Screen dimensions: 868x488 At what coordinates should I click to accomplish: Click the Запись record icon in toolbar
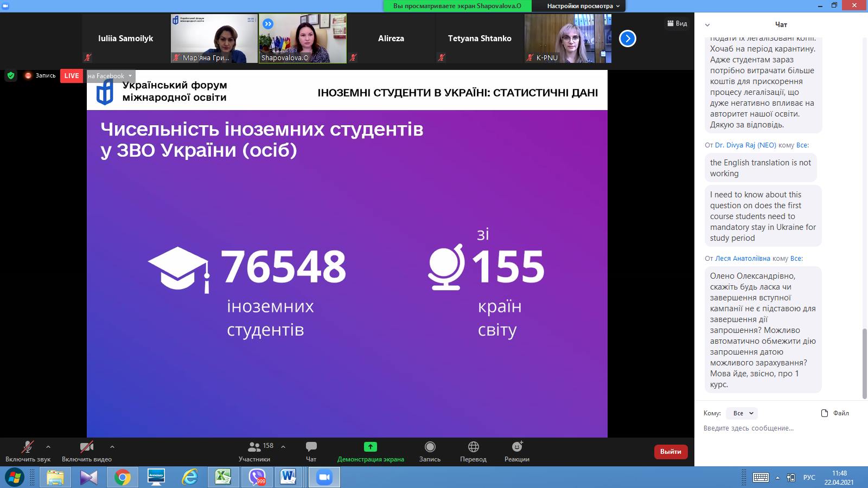pos(430,447)
